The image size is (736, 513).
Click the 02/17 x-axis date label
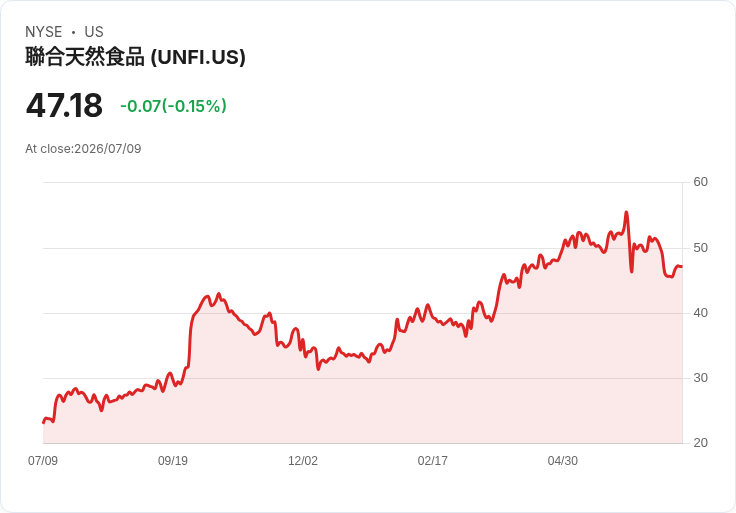point(432,461)
